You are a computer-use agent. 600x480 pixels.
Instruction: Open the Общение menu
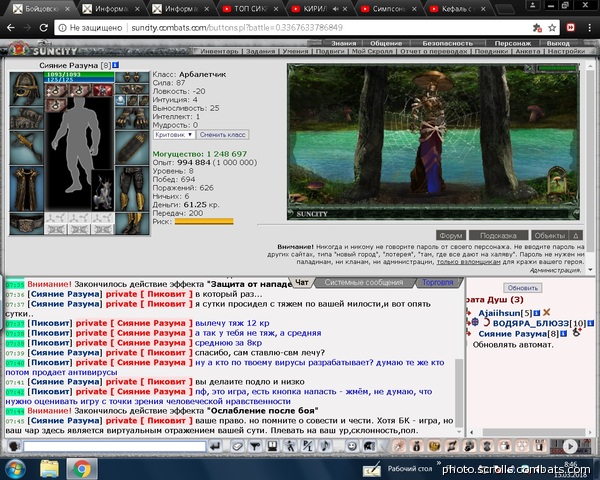386,43
